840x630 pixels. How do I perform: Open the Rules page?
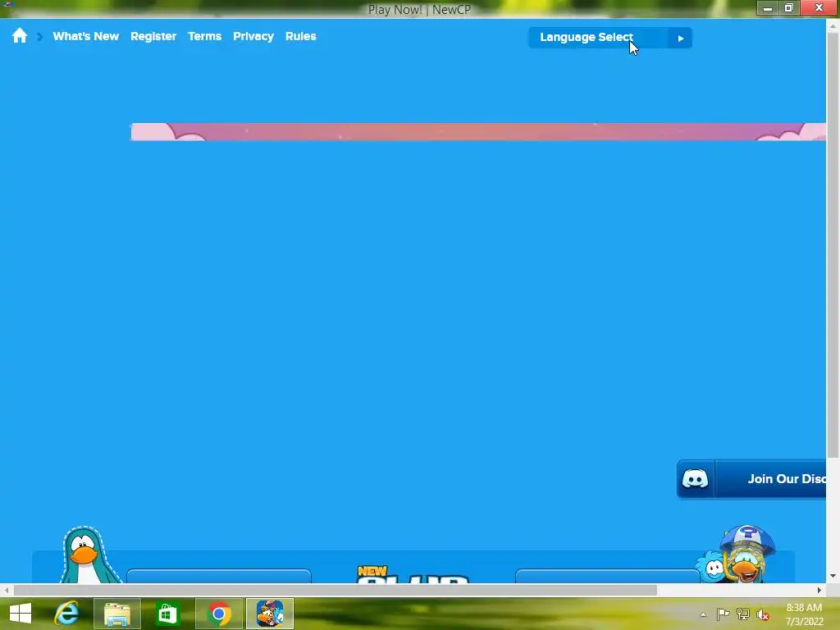click(300, 36)
